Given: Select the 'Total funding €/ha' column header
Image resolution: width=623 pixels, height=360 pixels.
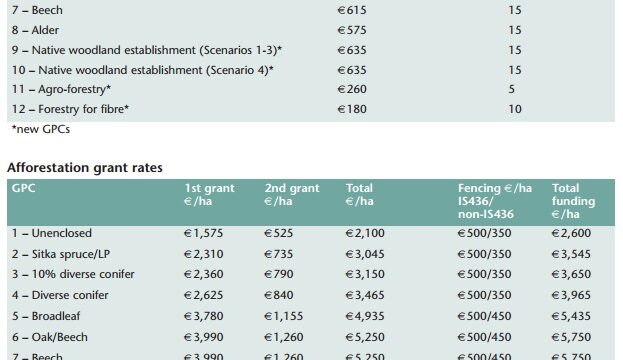Looking at the screenshot, I should [x=573, y=201].
